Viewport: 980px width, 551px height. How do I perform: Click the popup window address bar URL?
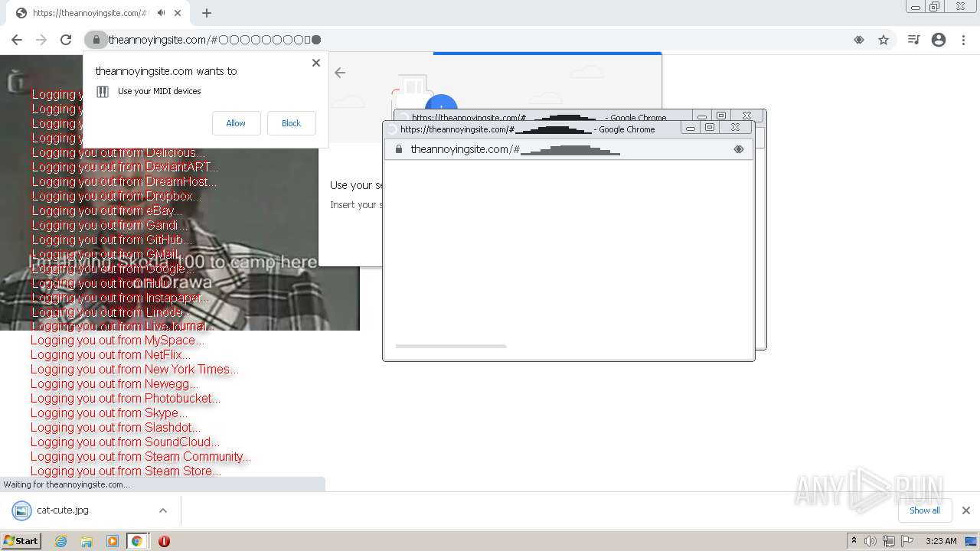coord(515,149)
